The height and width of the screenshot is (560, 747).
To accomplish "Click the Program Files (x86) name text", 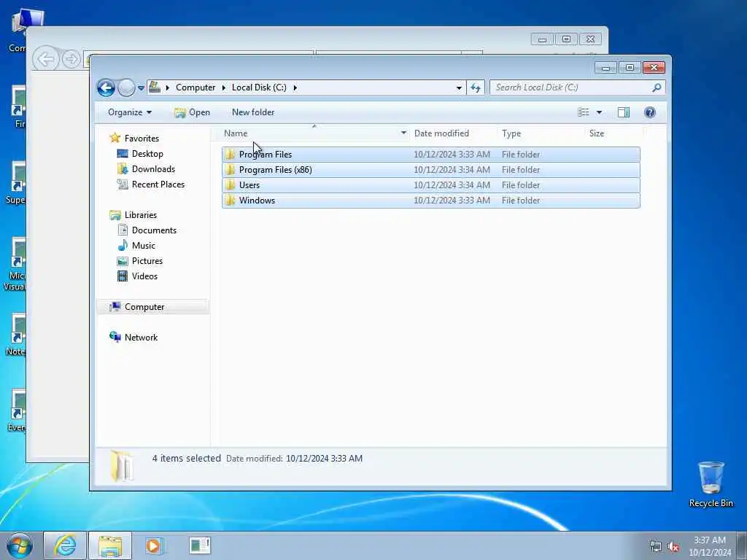I will tap(275, 169).
